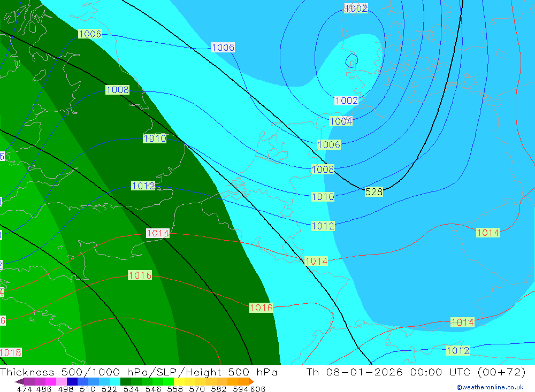Click the 528 height contour label
The image size is (535, 392).
374,192
